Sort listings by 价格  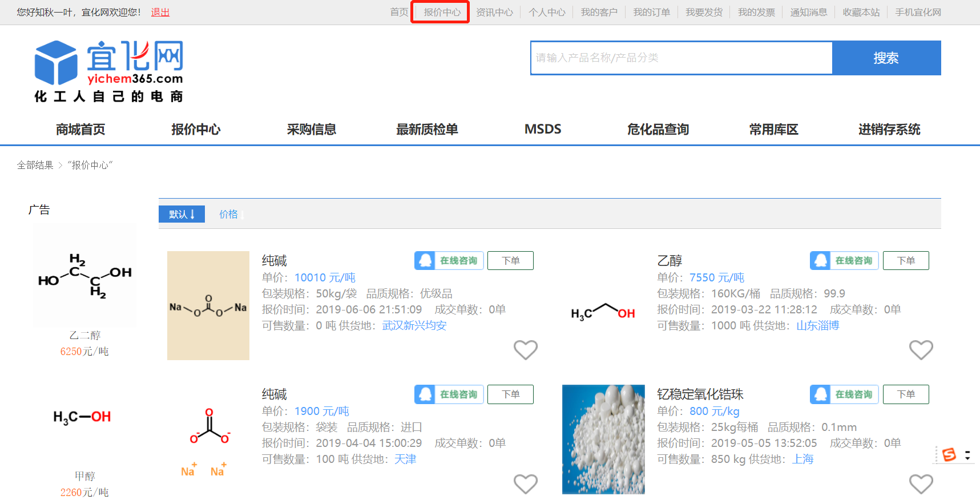coord(231,214)
